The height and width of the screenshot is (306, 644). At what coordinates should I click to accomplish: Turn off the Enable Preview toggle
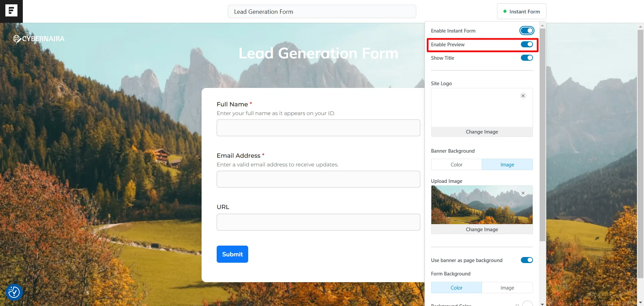[x=526, y=44]
